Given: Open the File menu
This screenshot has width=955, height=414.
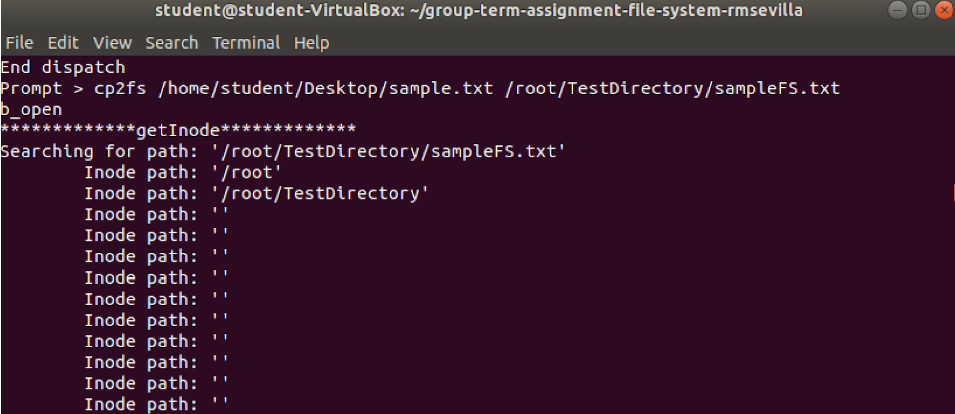Looking at the screenshot, I should tap(19, 43).
